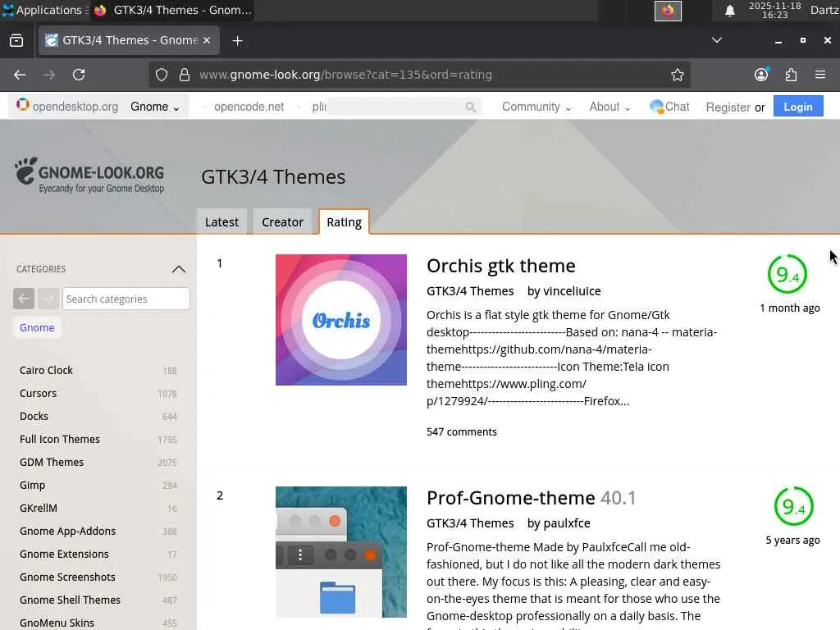Select Firefox window in top taskbar

[x=172, y=10]
